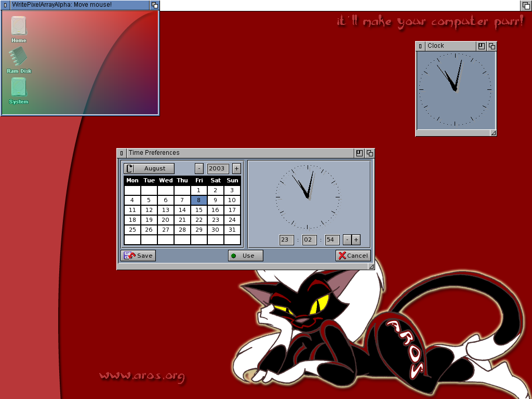The image size is (532, 399).
Task: Open the August month cycle selector
Action: (149, 169)
